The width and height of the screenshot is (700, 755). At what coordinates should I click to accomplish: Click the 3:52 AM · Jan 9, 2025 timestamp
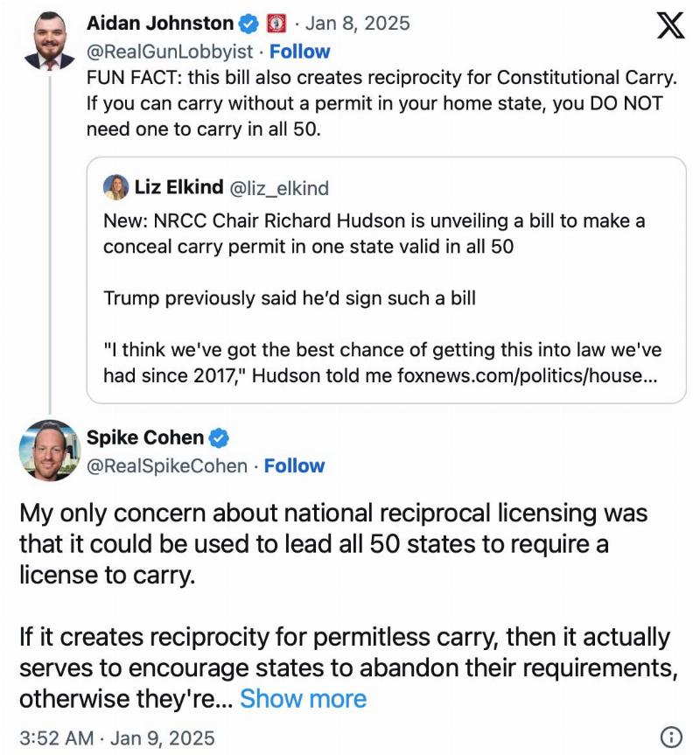(117, 738)
